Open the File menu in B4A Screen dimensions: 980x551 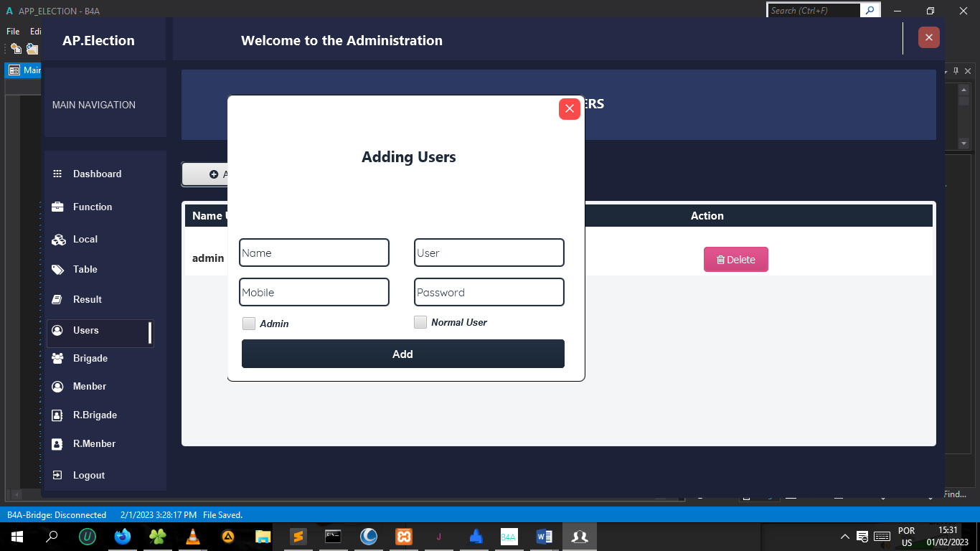coord(13,32)
